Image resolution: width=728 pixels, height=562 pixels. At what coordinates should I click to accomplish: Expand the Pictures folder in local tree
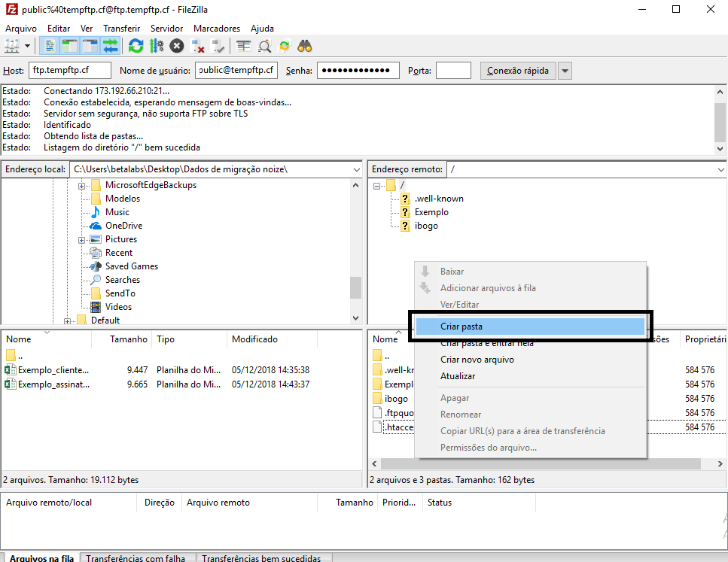tap(81, 239)
